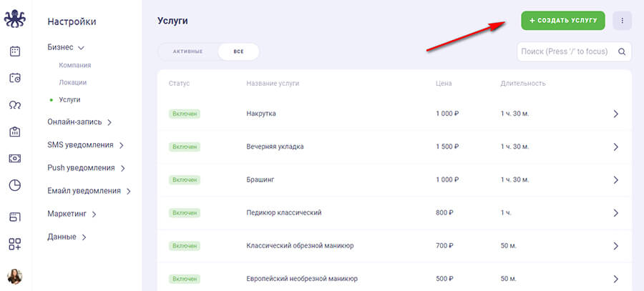Click the octopus logo icon

[x=14, y=19]
